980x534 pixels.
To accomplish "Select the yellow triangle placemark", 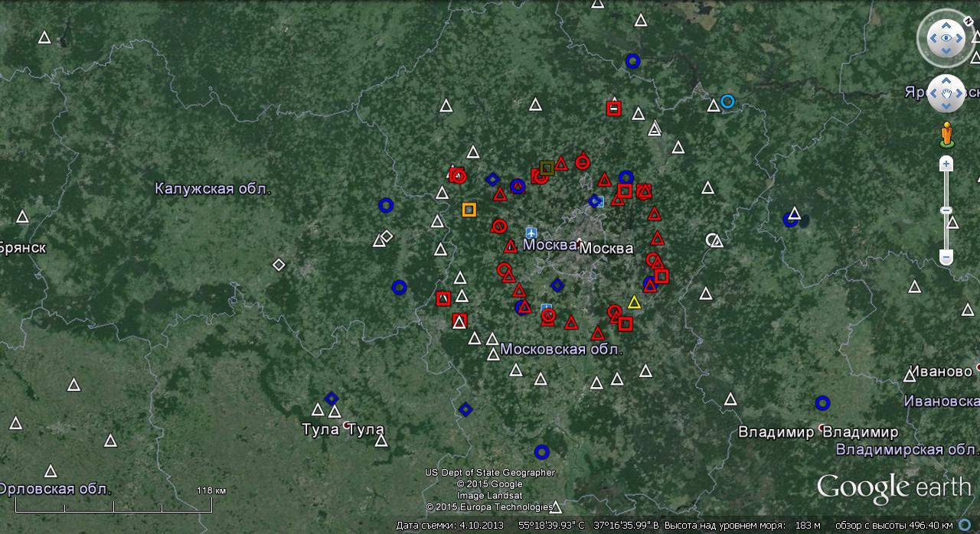I will click(x=634, y=302).
